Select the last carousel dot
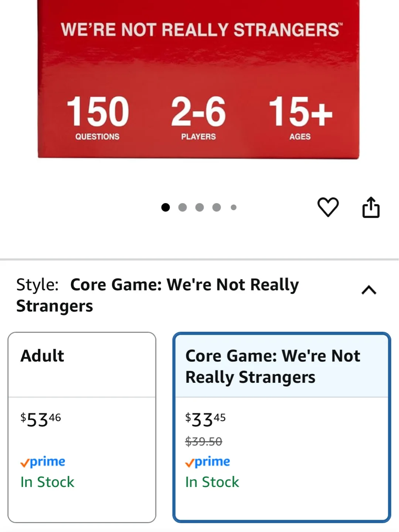Viewport: 399px width, 532px height. pos(233,207)
